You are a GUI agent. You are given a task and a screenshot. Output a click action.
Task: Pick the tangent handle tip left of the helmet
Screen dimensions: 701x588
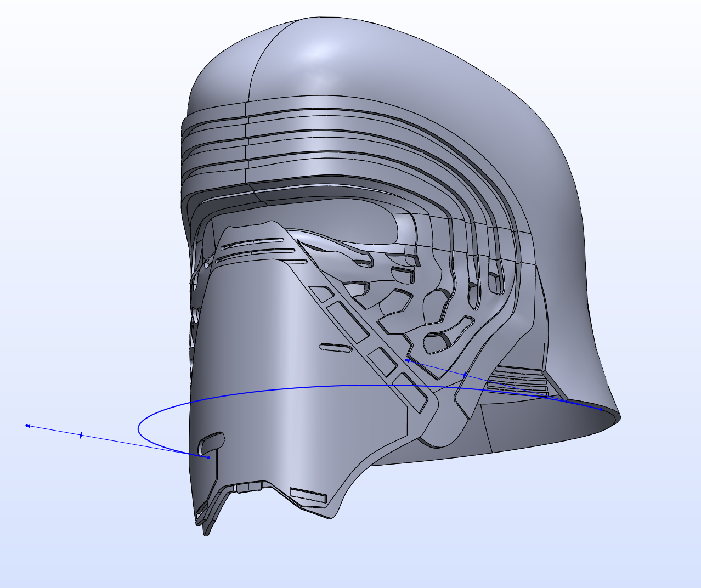(27, 425)
